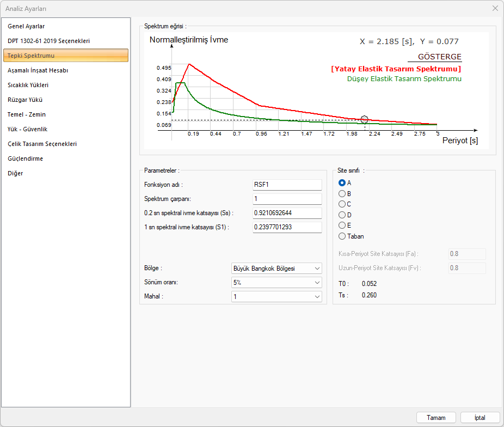Click the circle marker on spectrum curve
The image size is (504, 427).
tap(365, 120)
